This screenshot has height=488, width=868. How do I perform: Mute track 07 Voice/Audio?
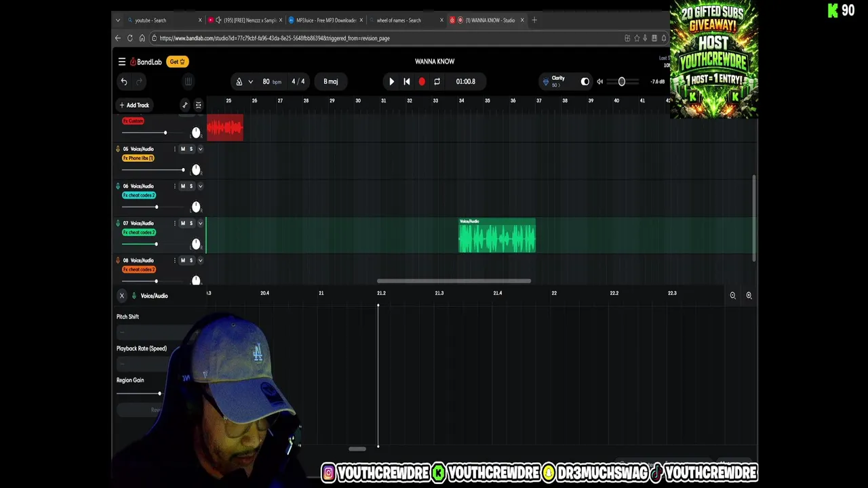click(x=182, y=224)
